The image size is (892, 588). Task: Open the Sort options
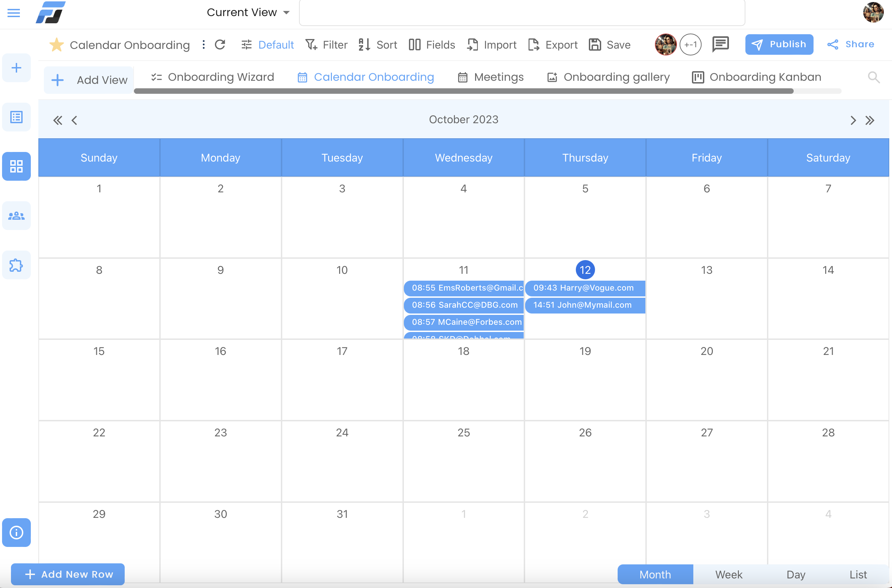[x=377, y=44]
